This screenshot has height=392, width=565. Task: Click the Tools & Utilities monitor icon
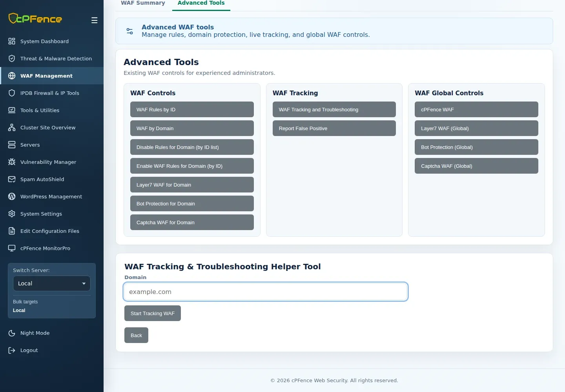click(12, 110)
